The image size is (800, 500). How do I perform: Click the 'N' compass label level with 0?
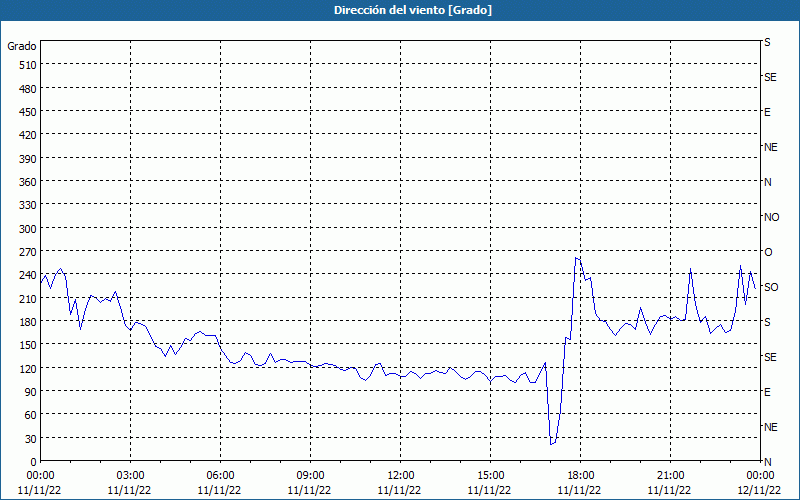(767, 462)
